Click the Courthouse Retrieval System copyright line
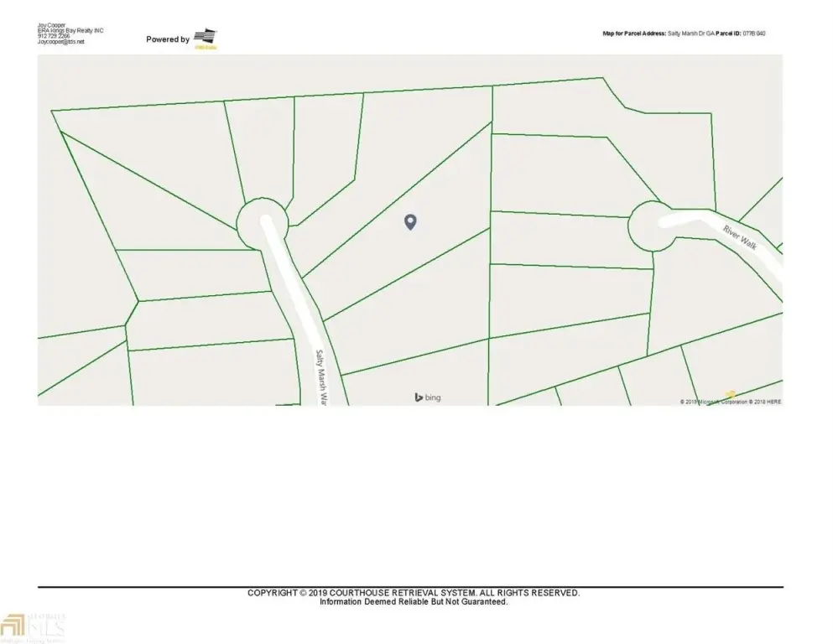The image size is (833, 644). coord(413,593)
